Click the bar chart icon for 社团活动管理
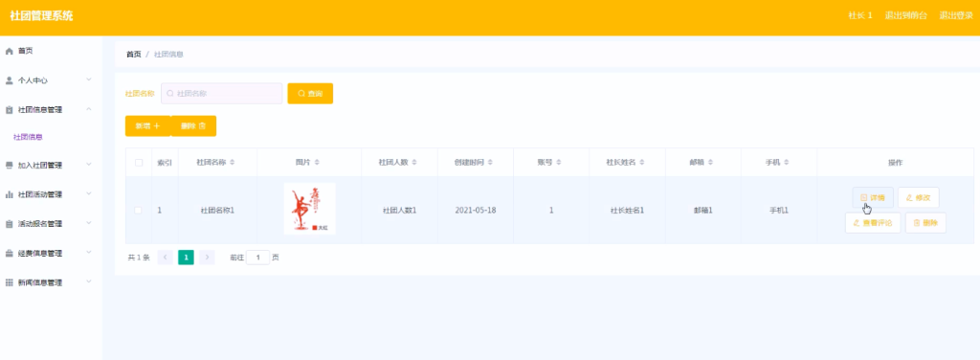 (x=10, y=194)
